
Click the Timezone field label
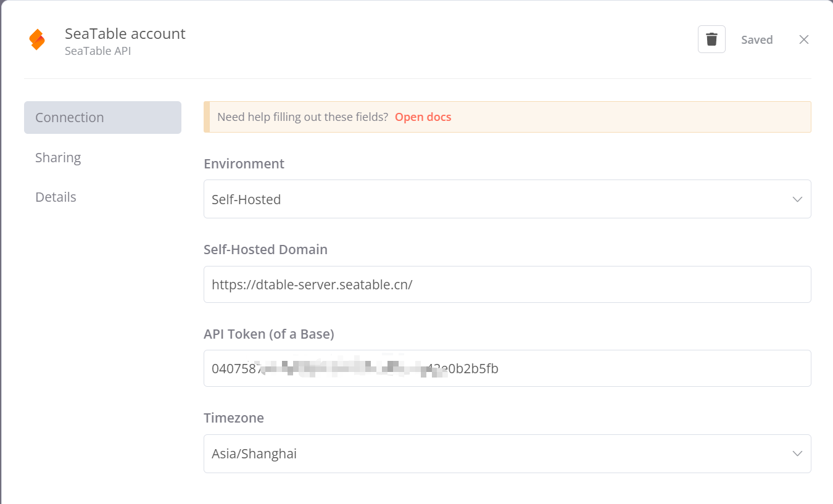point(234,418)
